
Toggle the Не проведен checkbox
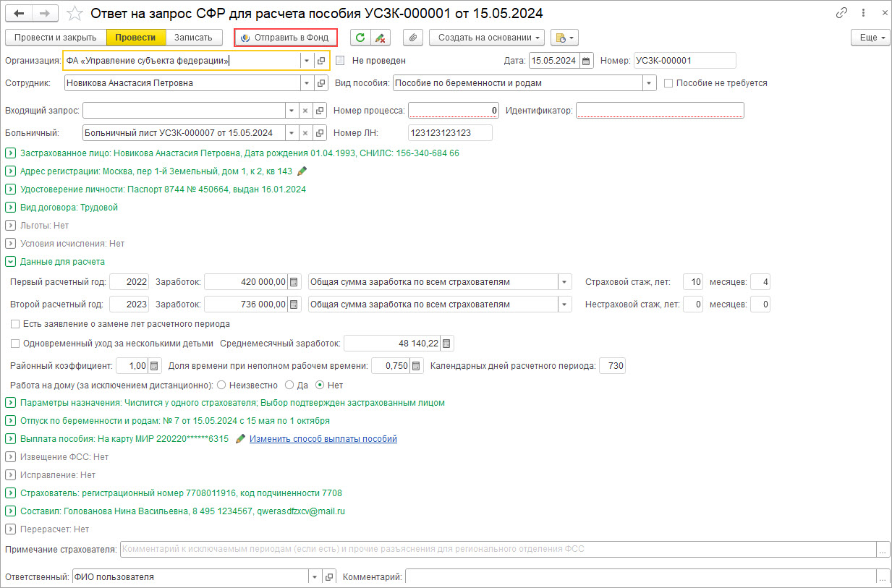coord(340,61)
